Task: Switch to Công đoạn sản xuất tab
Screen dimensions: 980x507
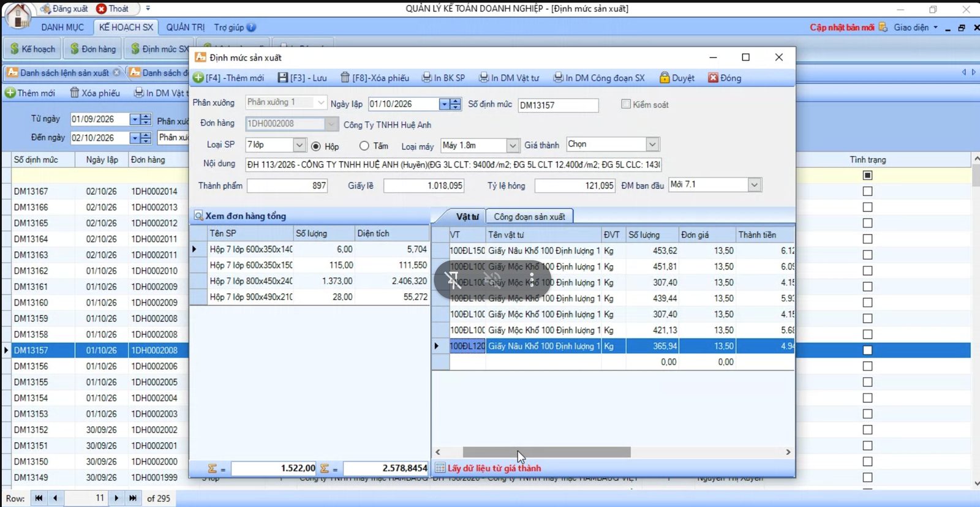Action: pyautogui.click(x=529, y=217)
